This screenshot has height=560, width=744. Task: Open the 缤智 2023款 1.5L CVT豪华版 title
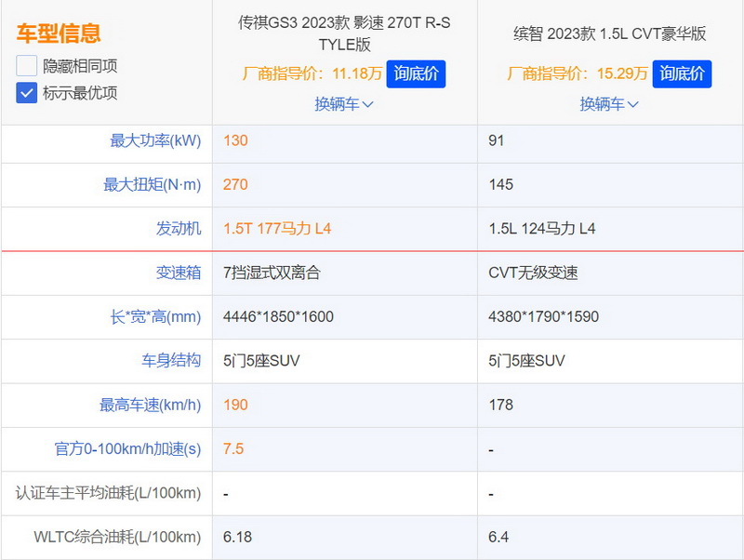click(x=610, y=33)
